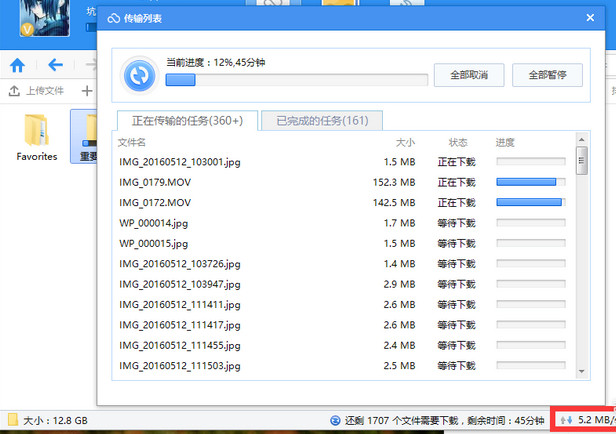
Task: Close the 传输列表 dialog
Action: click(590, 18)
